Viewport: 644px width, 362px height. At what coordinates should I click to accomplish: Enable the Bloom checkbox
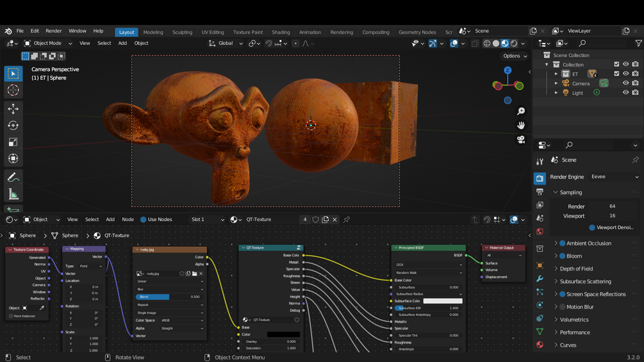pos(563,256)
